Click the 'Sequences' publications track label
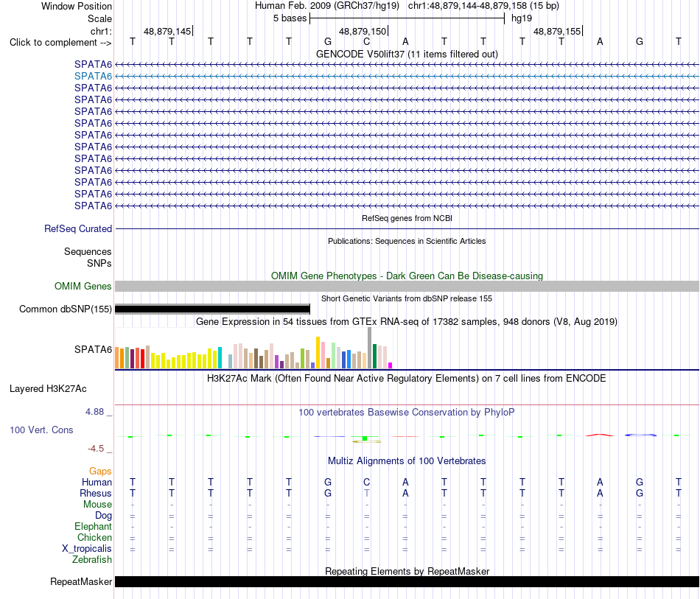Image resolution: width=700 pixels, height=599 pixels. pos(88,252)
